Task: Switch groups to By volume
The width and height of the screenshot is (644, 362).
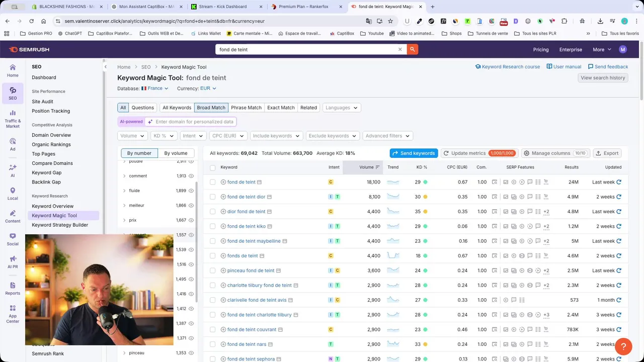Action: (176, 153)
